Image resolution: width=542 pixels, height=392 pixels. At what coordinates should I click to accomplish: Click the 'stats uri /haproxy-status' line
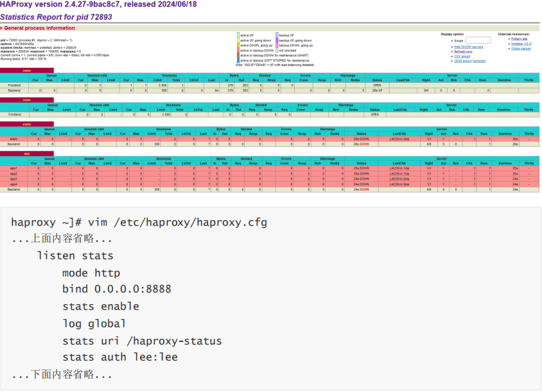click(142, 341)
